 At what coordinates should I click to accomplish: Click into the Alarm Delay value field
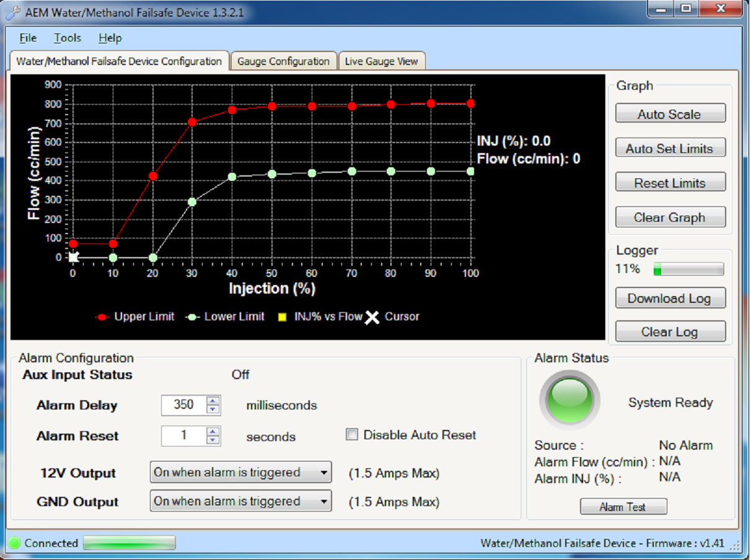pyautogui.click(x=183, y=405)
